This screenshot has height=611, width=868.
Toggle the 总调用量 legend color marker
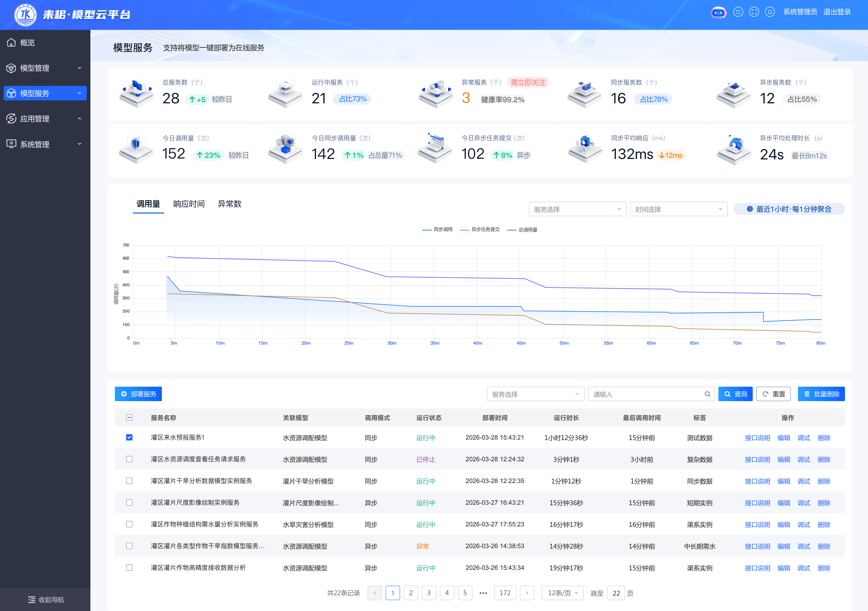[x=512, y=230]
